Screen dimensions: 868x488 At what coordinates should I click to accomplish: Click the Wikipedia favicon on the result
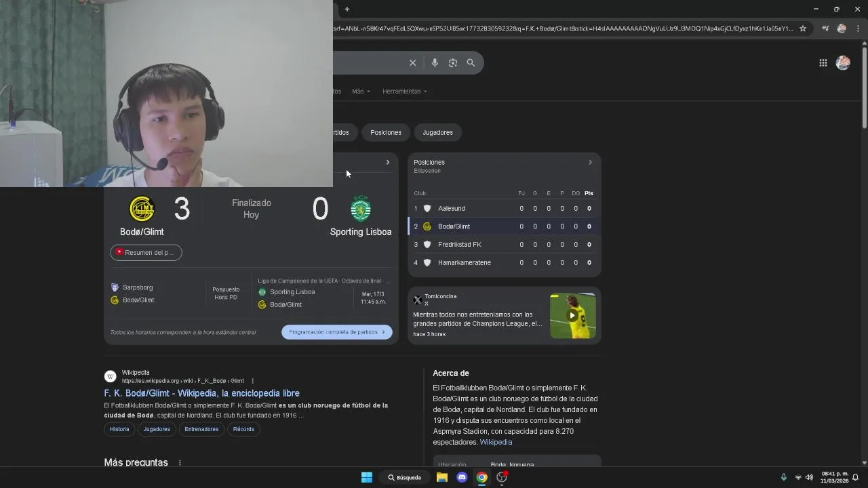coord(111,376)
